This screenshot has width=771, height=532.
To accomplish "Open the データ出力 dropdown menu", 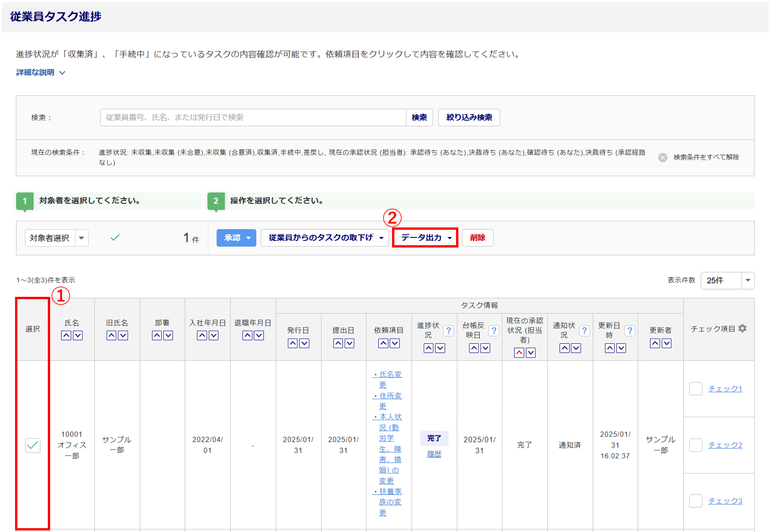I will (x=425, y=238).
